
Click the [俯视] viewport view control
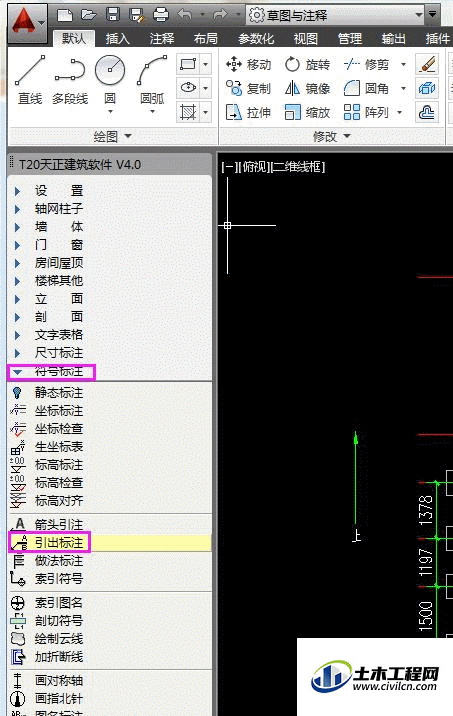pyautogui.click(x=253, y=167)
